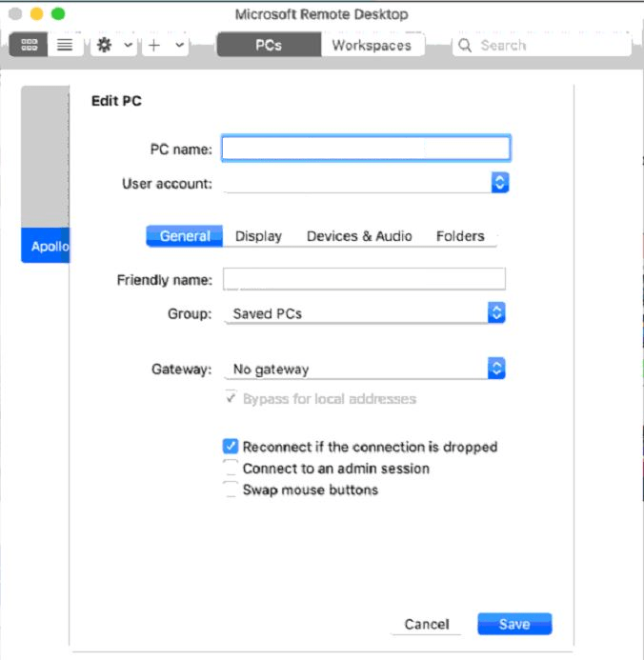Screen dimensions: 644x660
Task: Open the settings gear menu
Action: coord(104,45)
